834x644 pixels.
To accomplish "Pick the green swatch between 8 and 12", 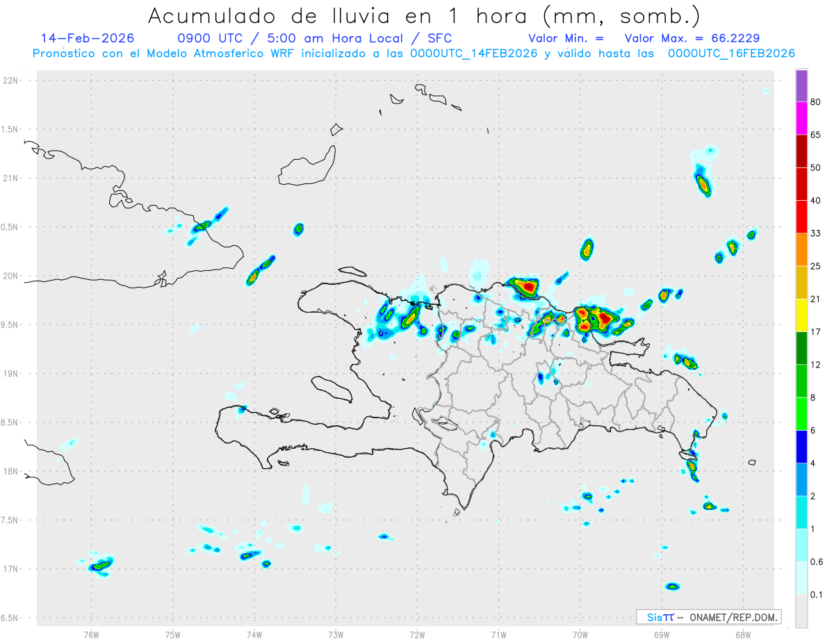I will [801, 381].
